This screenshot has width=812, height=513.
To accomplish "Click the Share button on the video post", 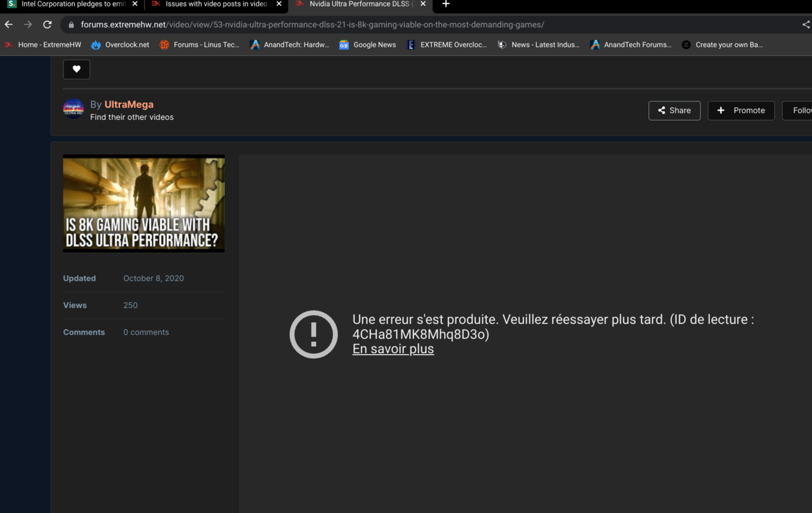I will point(674,110).
